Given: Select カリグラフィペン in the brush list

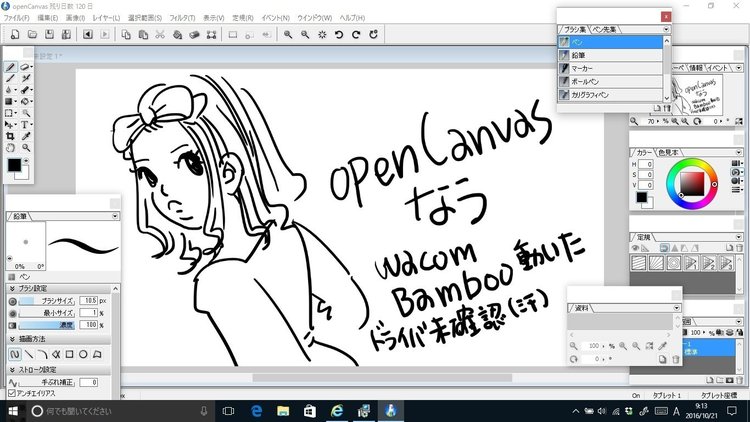Looking at the screenshot, I should click(610, 95).
